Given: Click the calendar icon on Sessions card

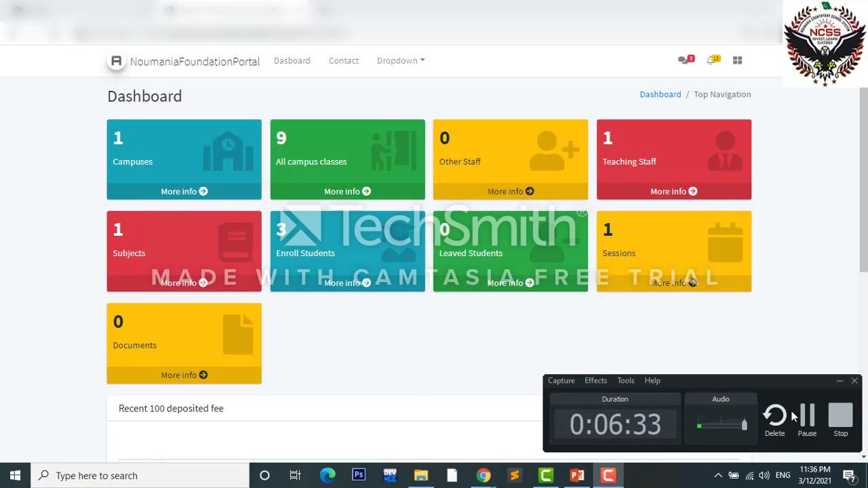Looking at the screenshot, I should pos(725,243).
